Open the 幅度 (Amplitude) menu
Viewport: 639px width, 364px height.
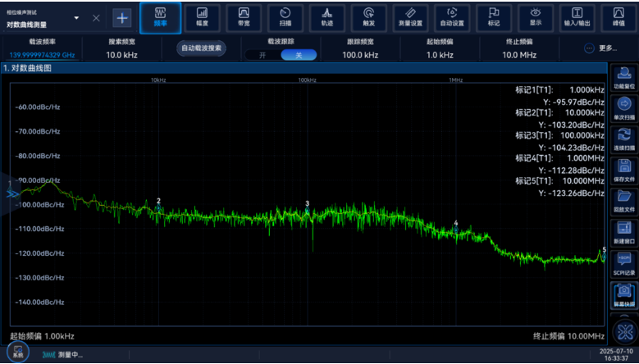[202, 17]
